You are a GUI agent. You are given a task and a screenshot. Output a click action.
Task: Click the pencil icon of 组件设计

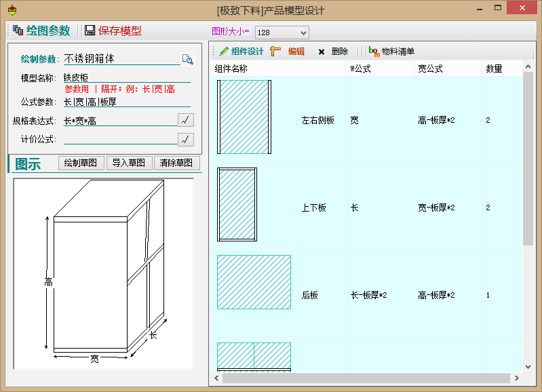(224, 51)
